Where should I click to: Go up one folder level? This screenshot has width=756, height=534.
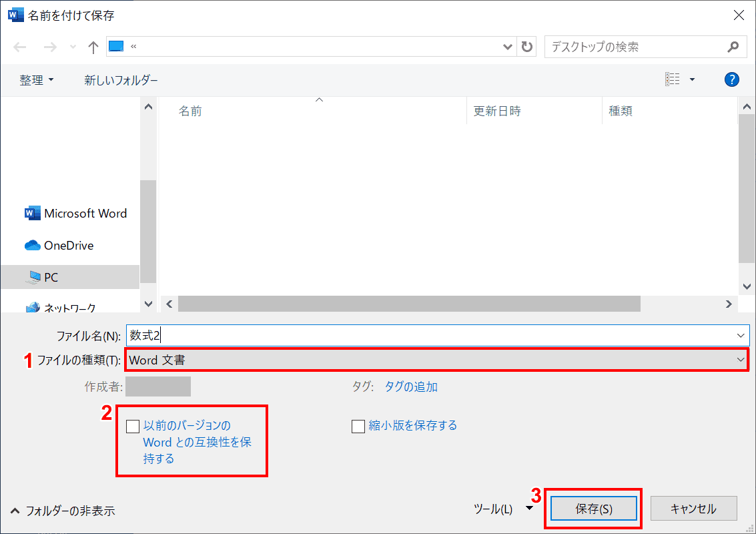tap(93, 47)
